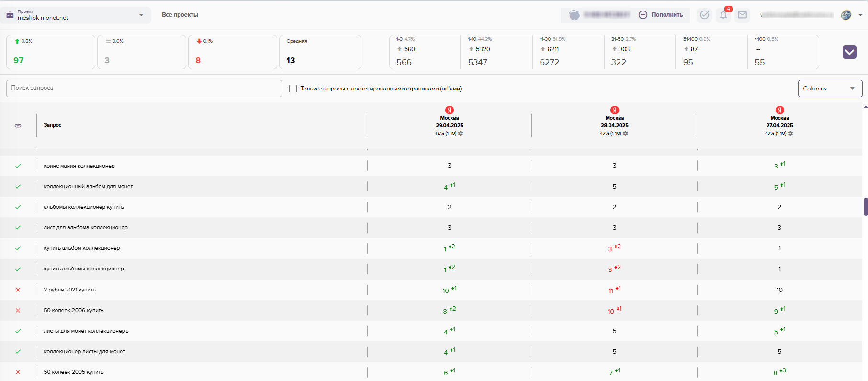The width and height of the screenshot is (868, 381).
Task: Select the 1-10 positions stat card
Action: 496,52
